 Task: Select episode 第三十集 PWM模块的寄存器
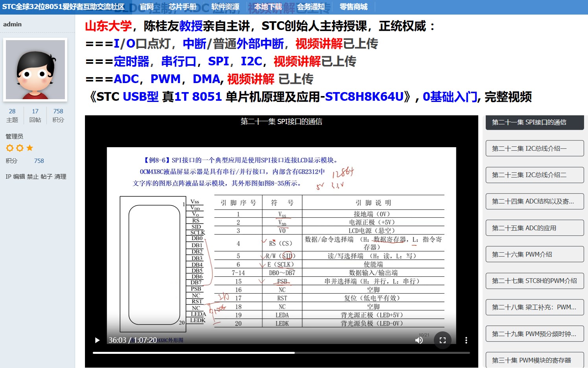point(535,360)
